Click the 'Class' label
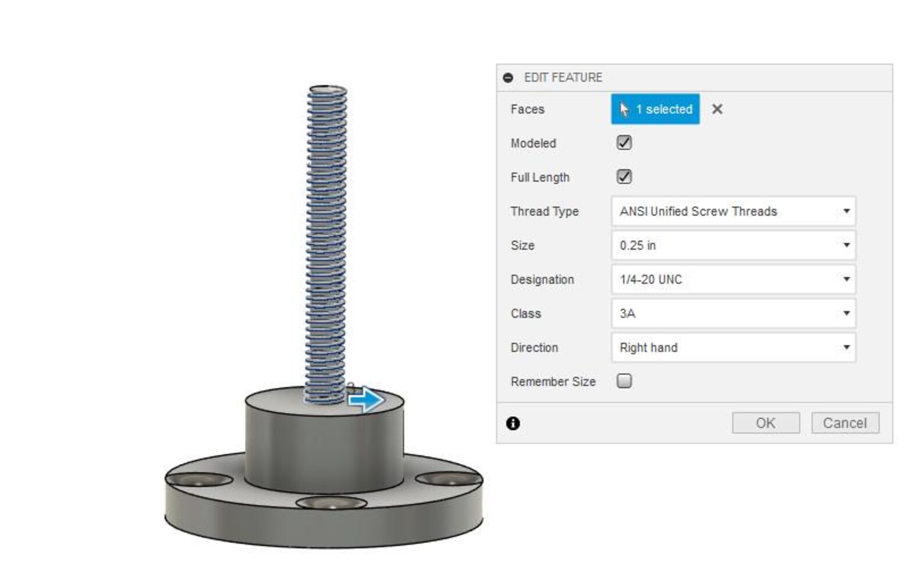This screenshot has height=571, width=924. coord(525,314)
